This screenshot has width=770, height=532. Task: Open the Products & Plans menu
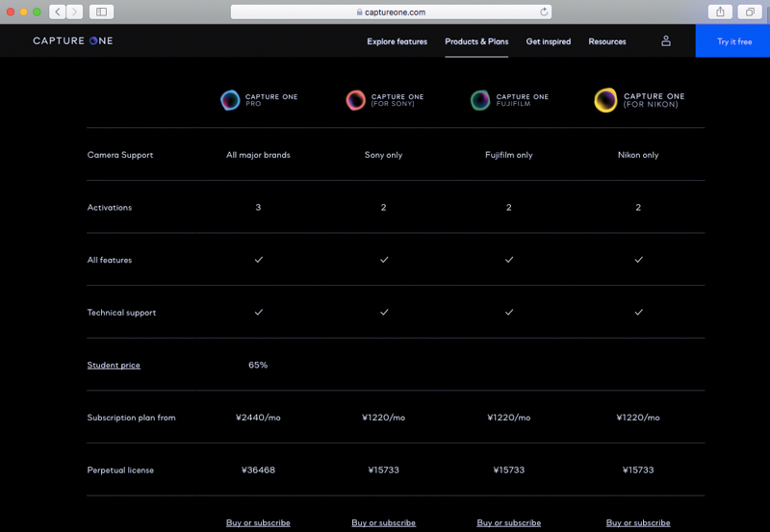point(476,41)
